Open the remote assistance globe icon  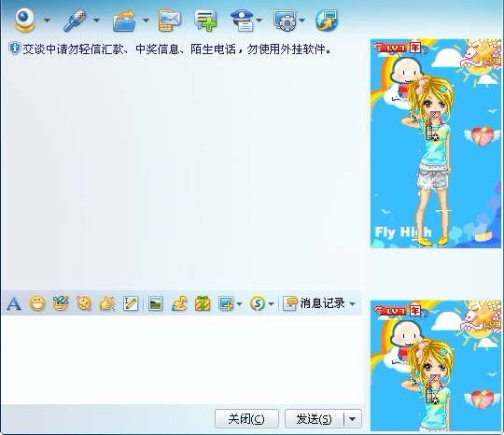pos(327,21)
